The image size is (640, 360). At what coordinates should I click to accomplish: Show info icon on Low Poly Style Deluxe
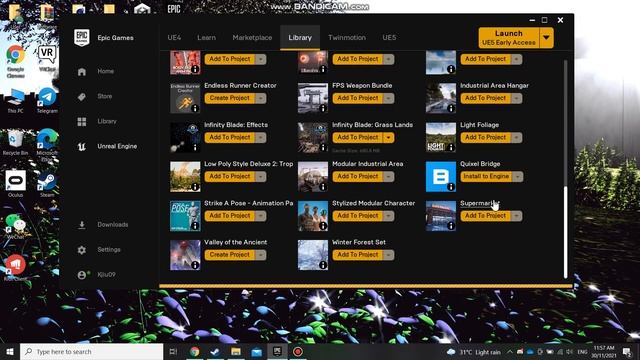click(x=195, y=187)
